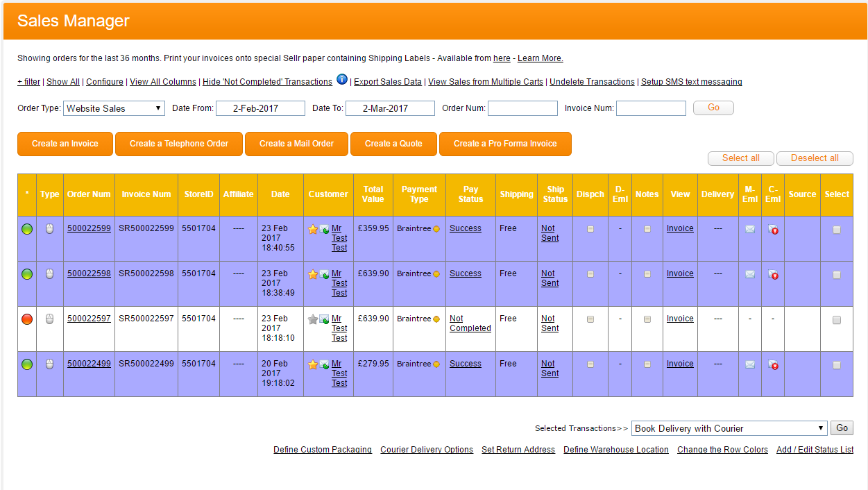Click the red status dot for order 500022597

(x=27, y=319)
